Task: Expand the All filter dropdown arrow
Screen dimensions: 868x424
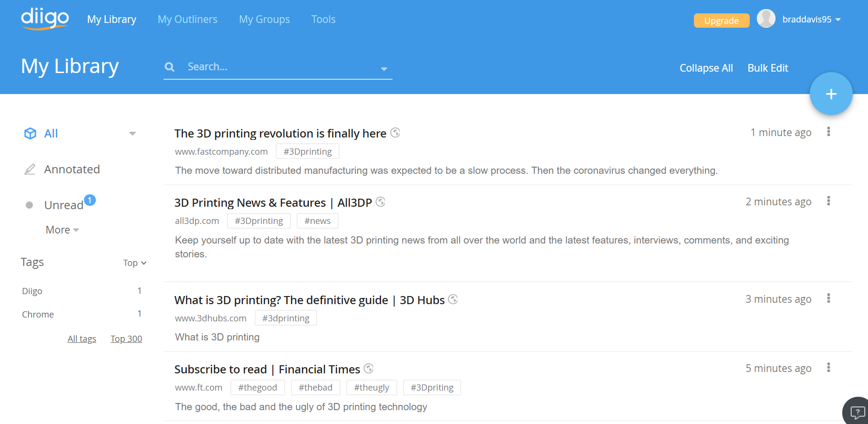Action: pyautogui.click(x=133, y=134)
